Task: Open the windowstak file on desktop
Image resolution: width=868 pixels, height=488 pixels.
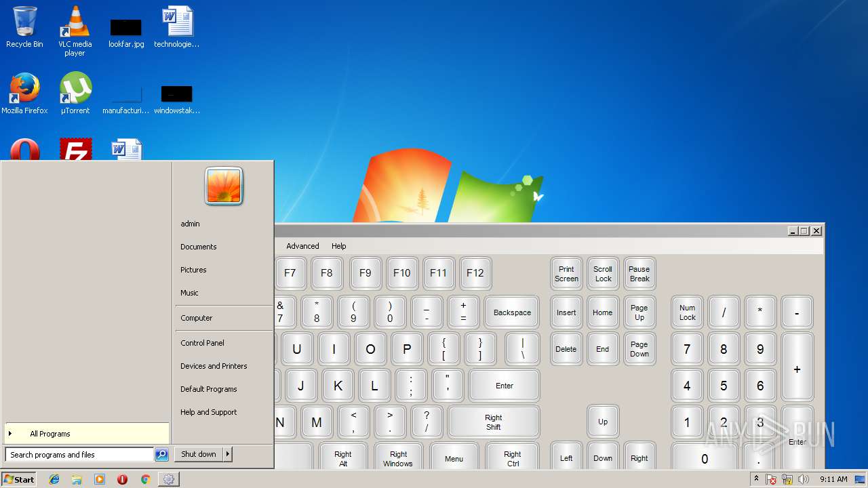Action: click(177, 98)
